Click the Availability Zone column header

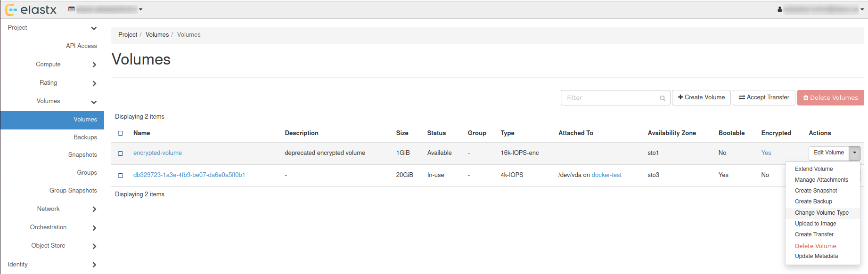tap(671, 133)
